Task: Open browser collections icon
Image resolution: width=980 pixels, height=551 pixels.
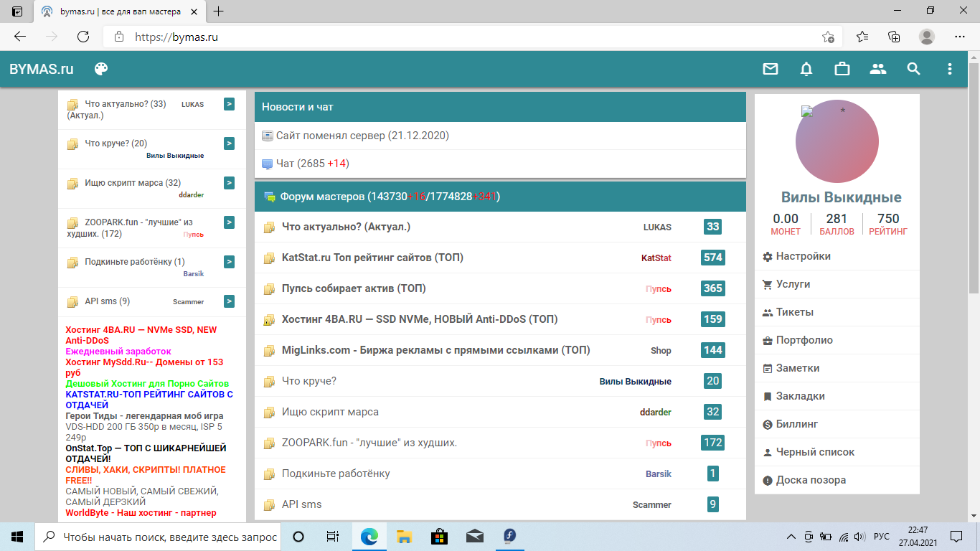Action: click(894, 37)
